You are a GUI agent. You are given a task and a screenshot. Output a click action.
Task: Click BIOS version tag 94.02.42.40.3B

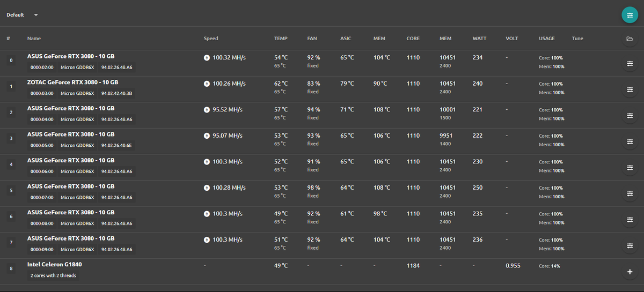[x=116, y=93]
